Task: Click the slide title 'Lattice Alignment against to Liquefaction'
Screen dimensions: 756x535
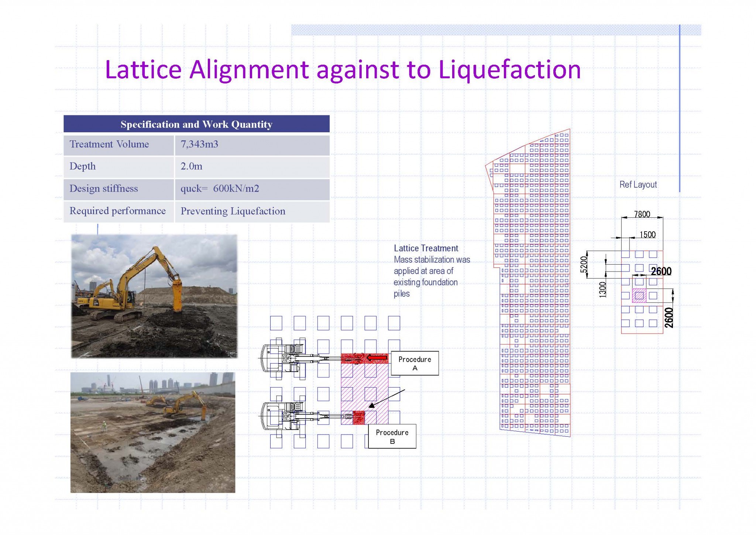Action: (343, 70)
